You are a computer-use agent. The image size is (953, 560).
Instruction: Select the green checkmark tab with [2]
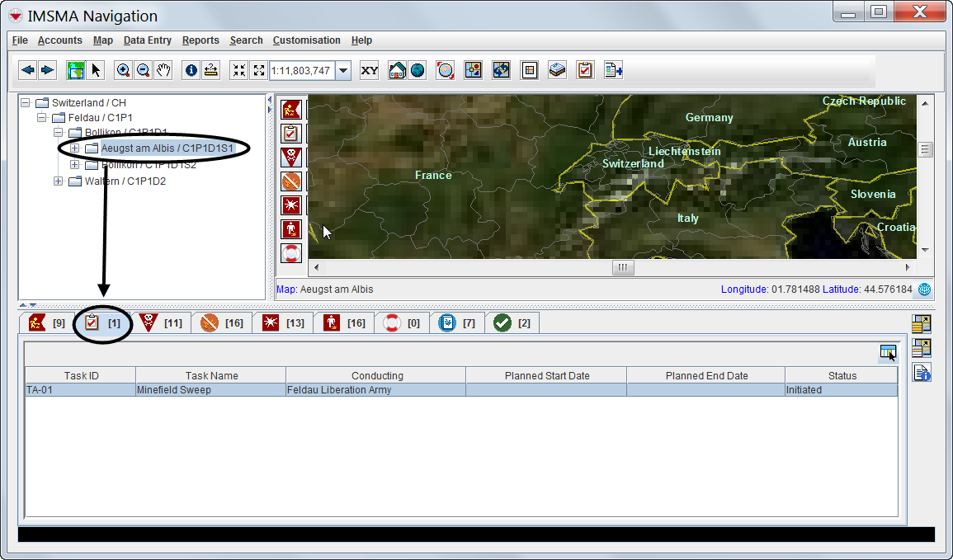pyautogui.click(x=512, y=323)
